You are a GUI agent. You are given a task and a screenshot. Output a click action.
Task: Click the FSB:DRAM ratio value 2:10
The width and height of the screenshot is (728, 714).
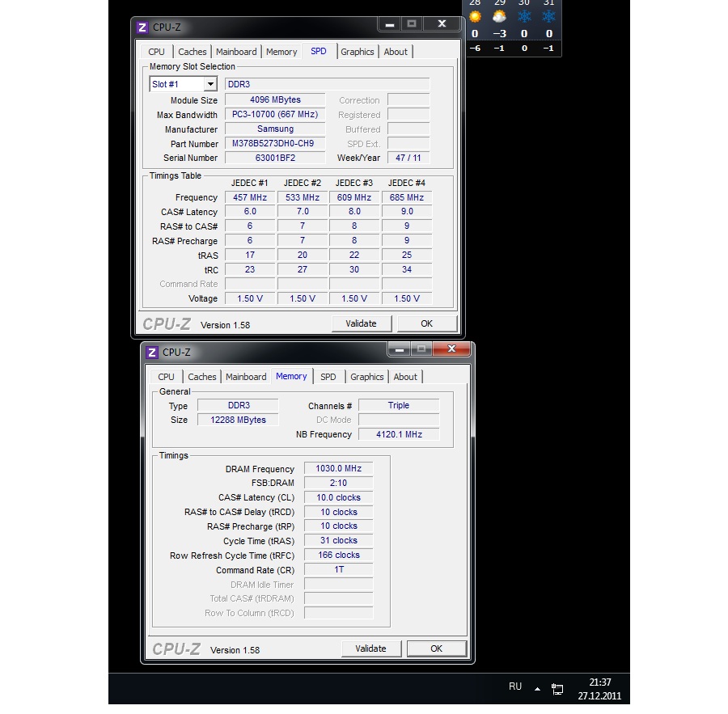(x=338, y=483)
